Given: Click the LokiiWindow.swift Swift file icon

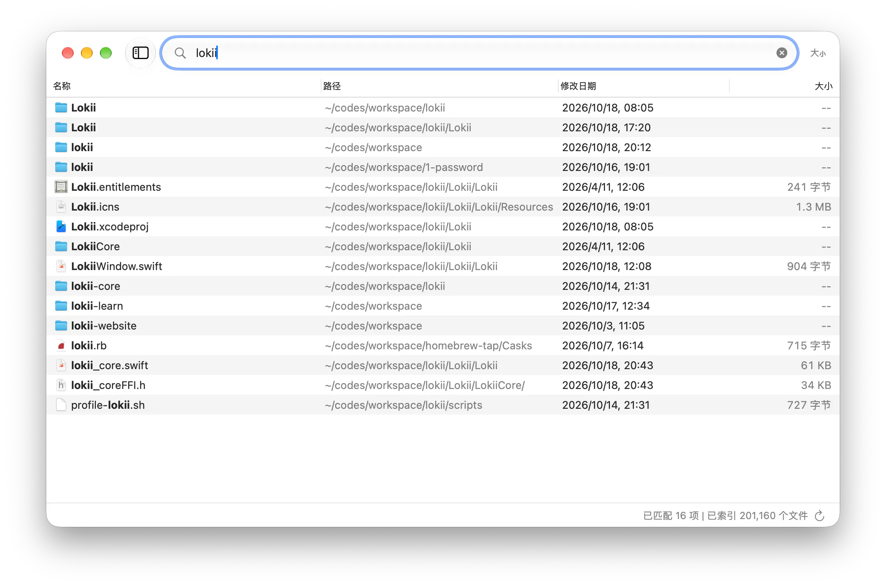Looking at the screenshot, I should click(x=61, y=266).
